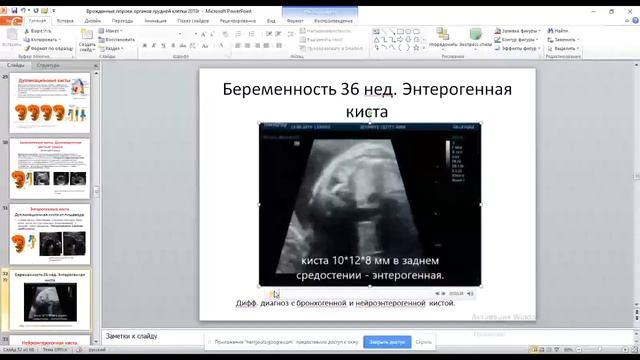
Task: Open Заливка фигуры fill dropdown
Action: [518, 31]
